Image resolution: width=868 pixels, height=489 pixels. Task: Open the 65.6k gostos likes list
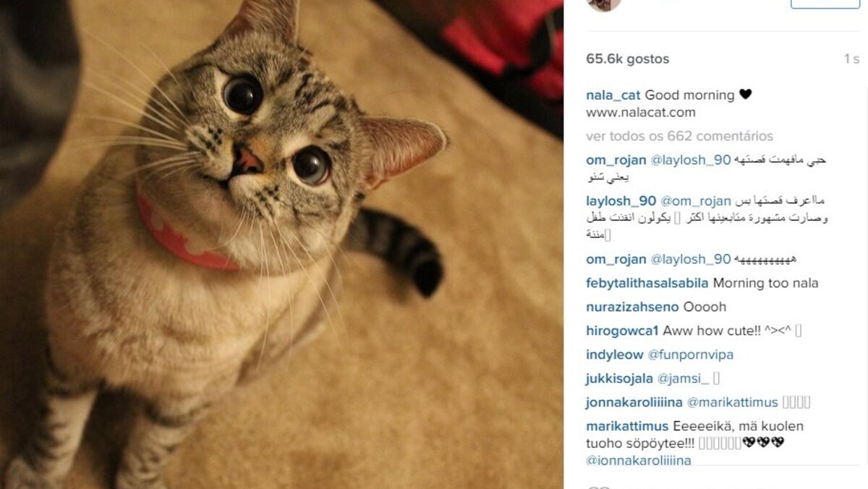click(x=628, y=59)
